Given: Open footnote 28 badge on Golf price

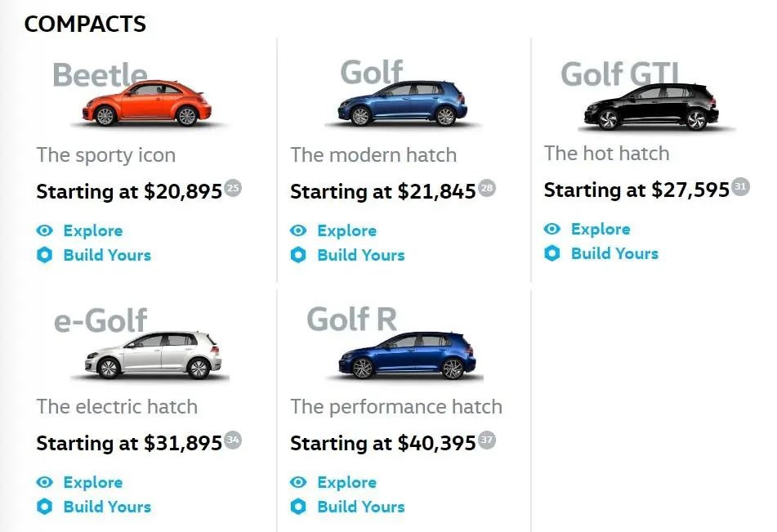Looking at the screenshot, I should pos(487,188).
